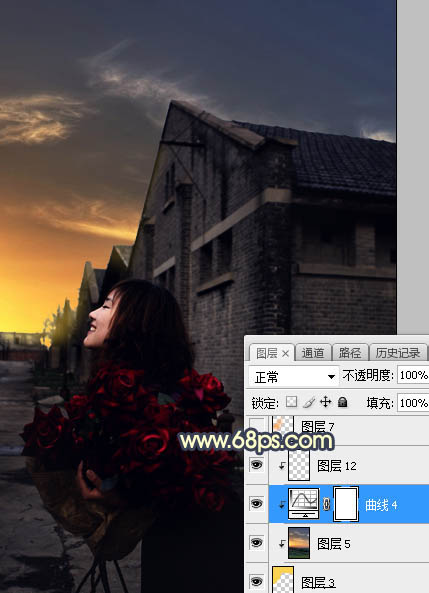Open the 正常 blend mode dropdown
The image size is (429, 593).
point(293,377)
